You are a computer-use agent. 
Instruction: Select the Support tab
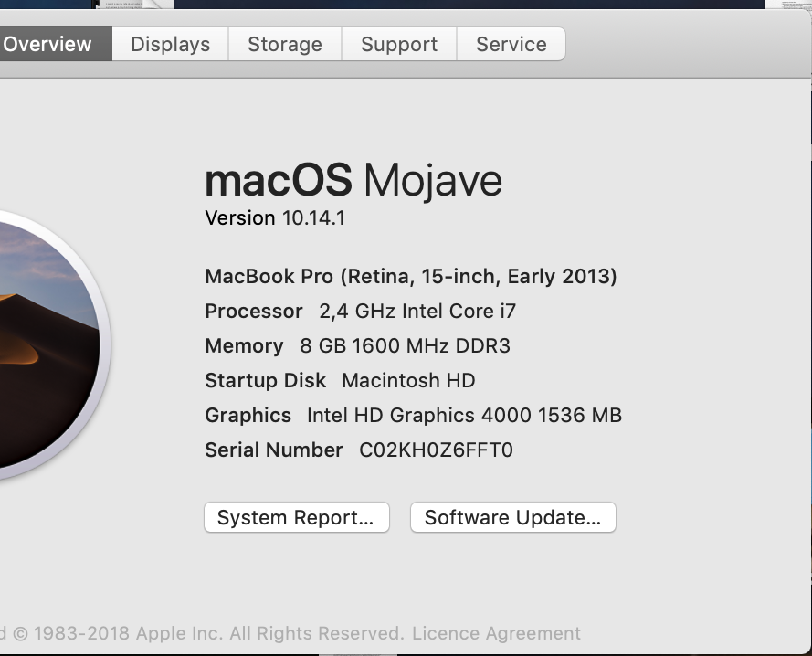click(x=399, y=44)
